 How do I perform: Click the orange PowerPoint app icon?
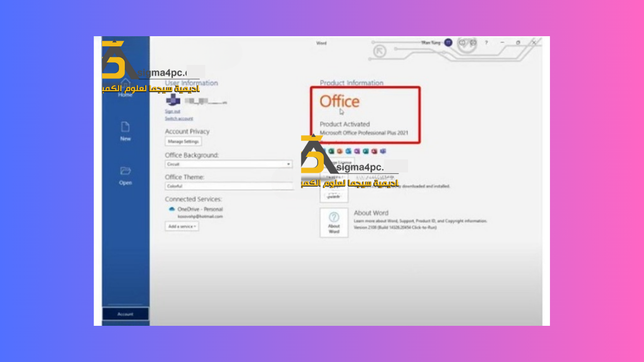point(340,151)
